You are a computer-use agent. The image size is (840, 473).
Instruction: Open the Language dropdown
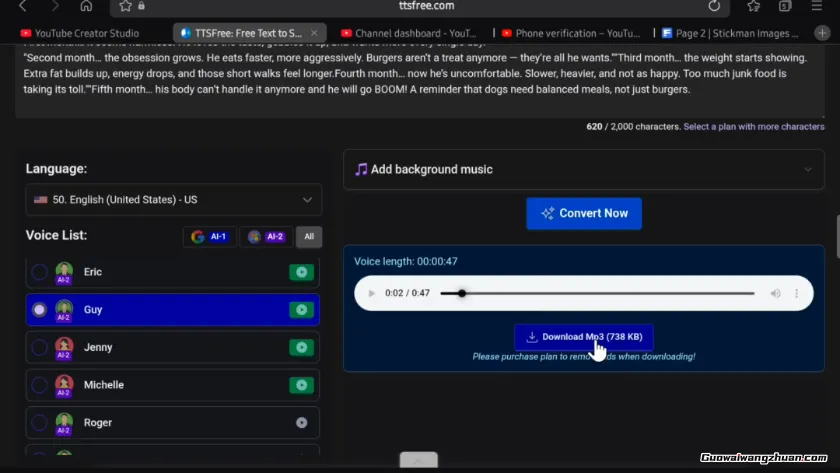174,200
